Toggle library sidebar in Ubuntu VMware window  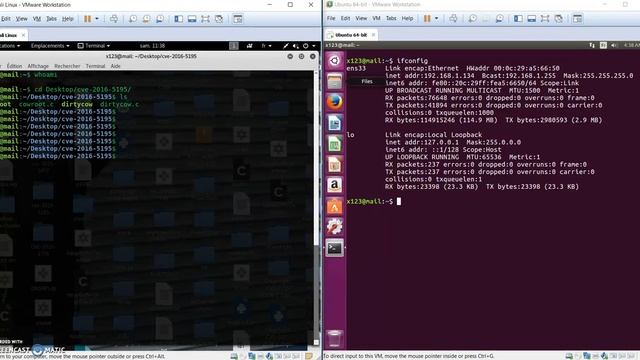tap(518, 18)
